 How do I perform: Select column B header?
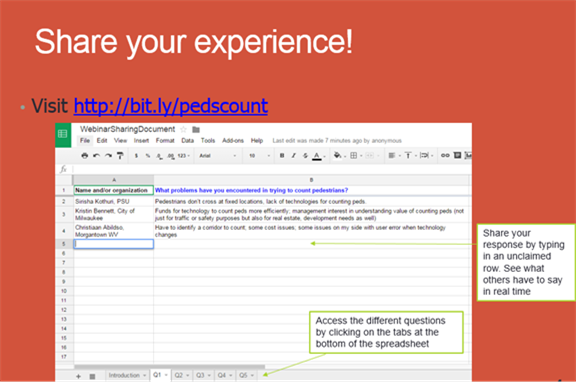click(312, 180)
